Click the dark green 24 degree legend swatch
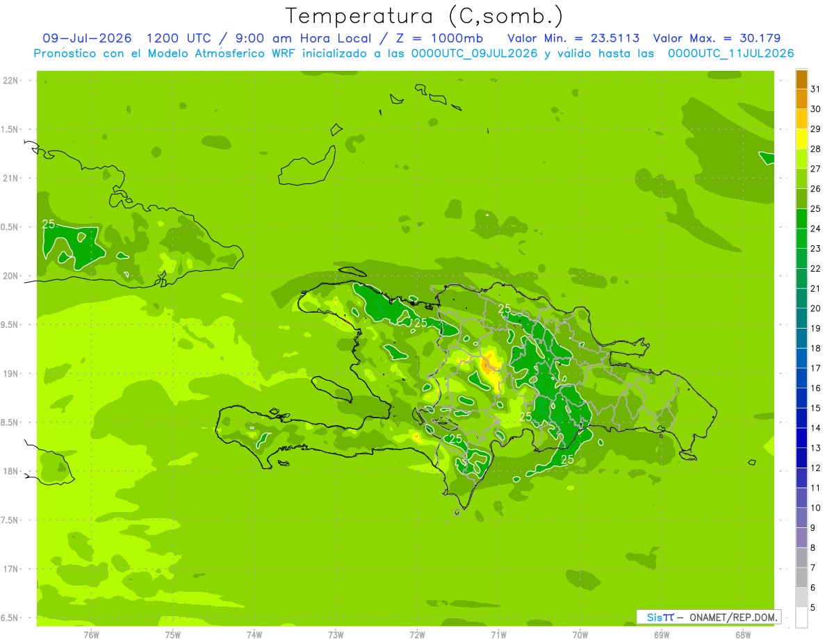This screenshot has width=834, height=644. 801,219
